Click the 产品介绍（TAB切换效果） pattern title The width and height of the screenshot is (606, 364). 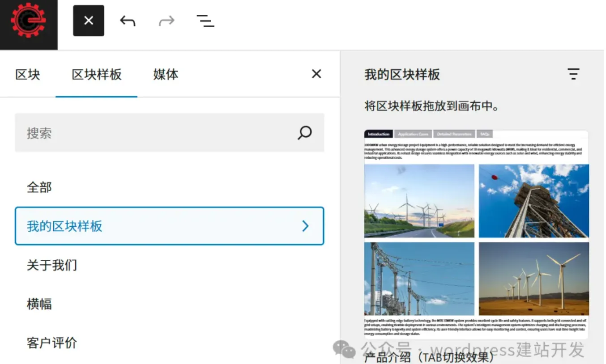pyautogui.click(x=427, y=357)
